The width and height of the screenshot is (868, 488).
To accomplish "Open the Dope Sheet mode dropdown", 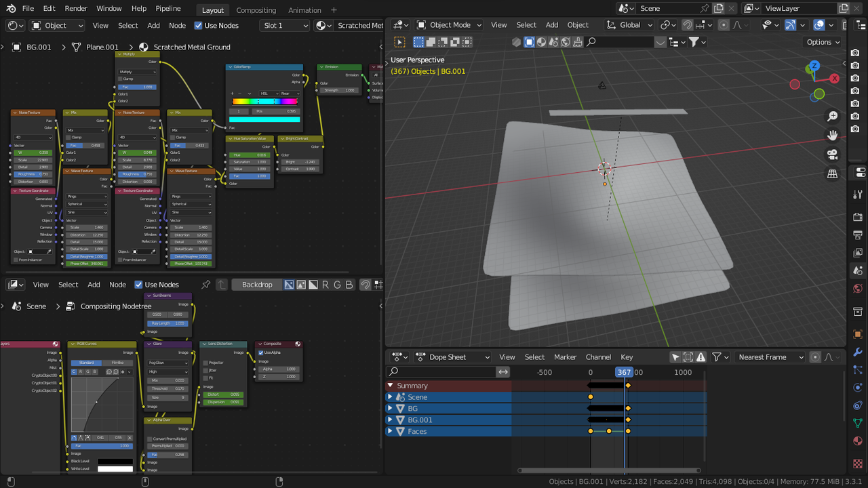I will (x=452, y=357).
